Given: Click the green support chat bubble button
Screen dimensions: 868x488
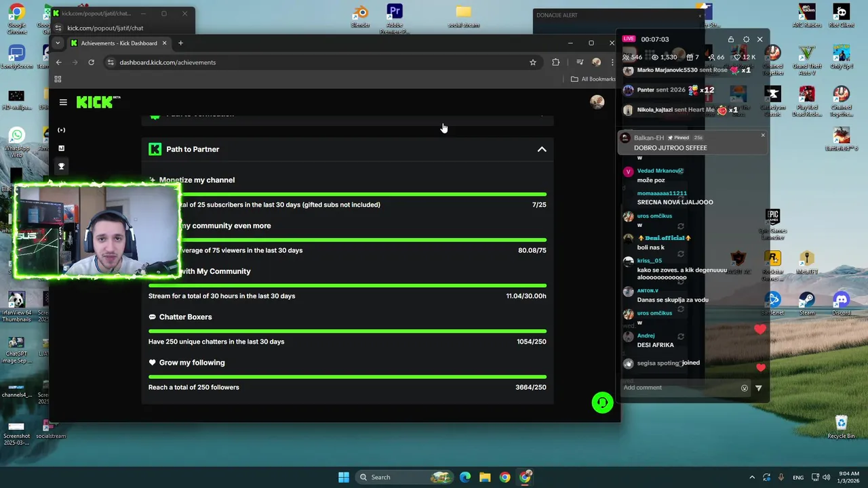Looking at the screenshot, I should tap(602, 403).
